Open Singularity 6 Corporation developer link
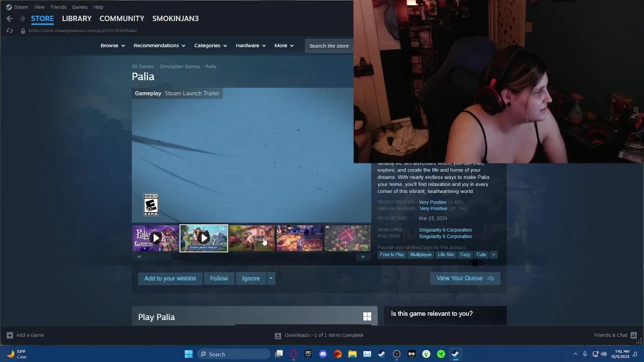 (445, 230)
